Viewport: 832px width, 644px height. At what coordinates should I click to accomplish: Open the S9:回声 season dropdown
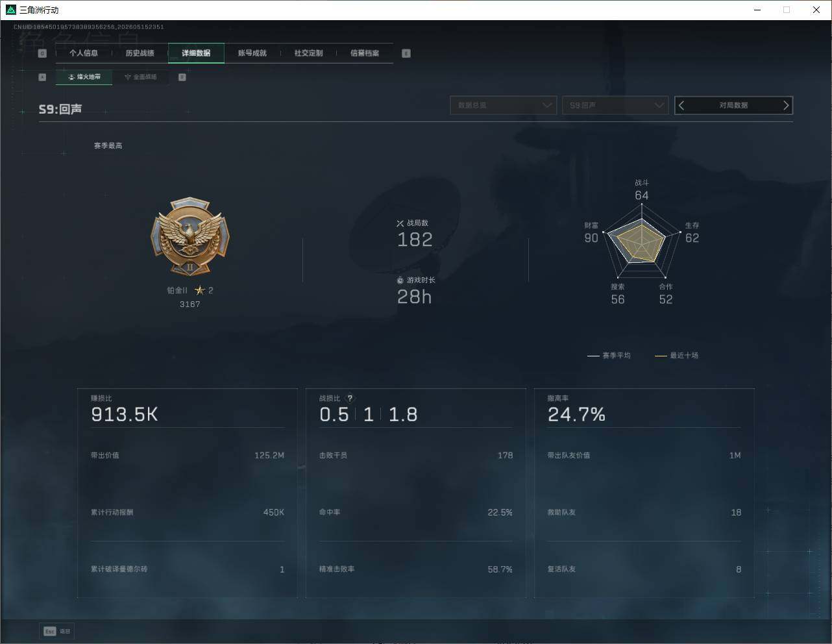pyautogui.click(x=615, y=105)
